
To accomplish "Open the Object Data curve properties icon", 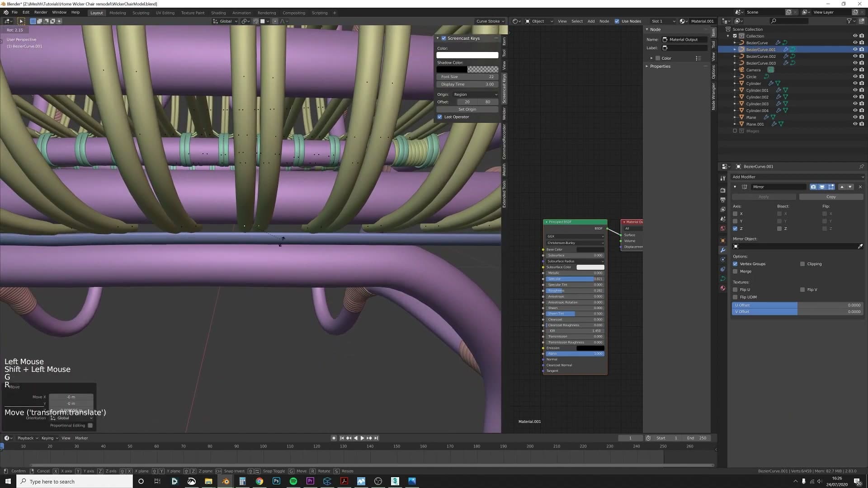I will [723, 278].
